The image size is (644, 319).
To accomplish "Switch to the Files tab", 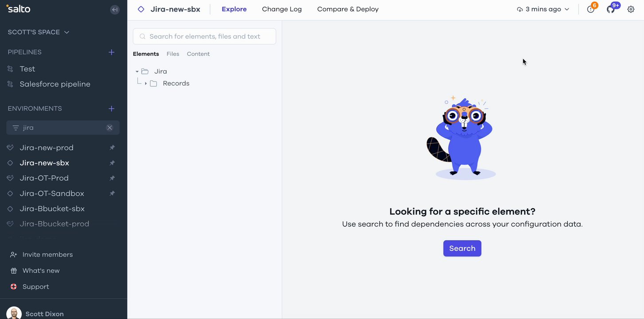I will tap(173, 54).
